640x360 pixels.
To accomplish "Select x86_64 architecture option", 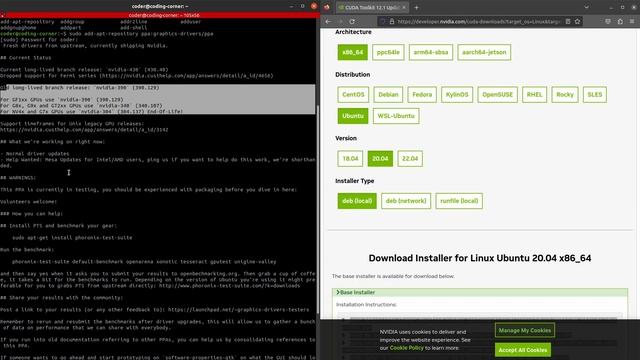I will 353,52.
